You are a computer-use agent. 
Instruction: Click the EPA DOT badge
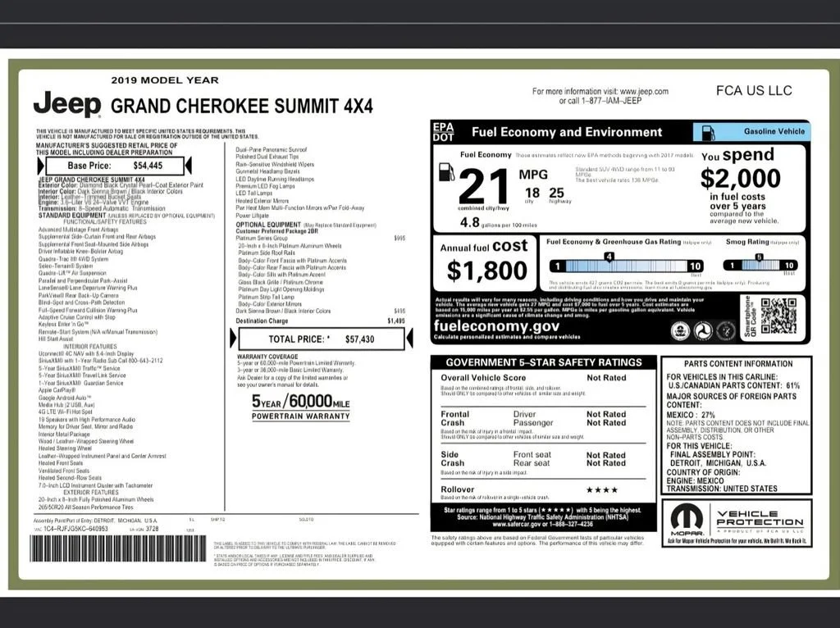[x=444, y=132]
